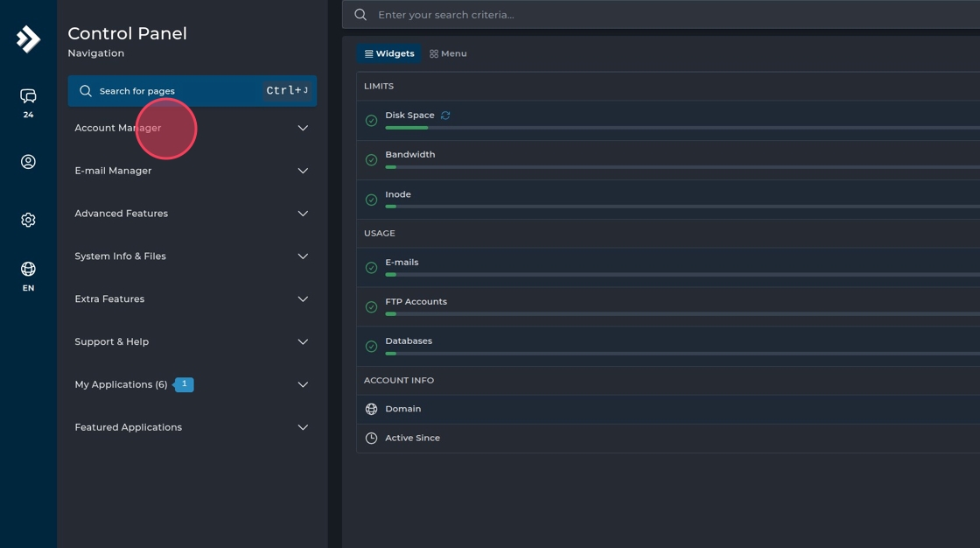Open the Support & Help section
980x548 pixels.
112,341
